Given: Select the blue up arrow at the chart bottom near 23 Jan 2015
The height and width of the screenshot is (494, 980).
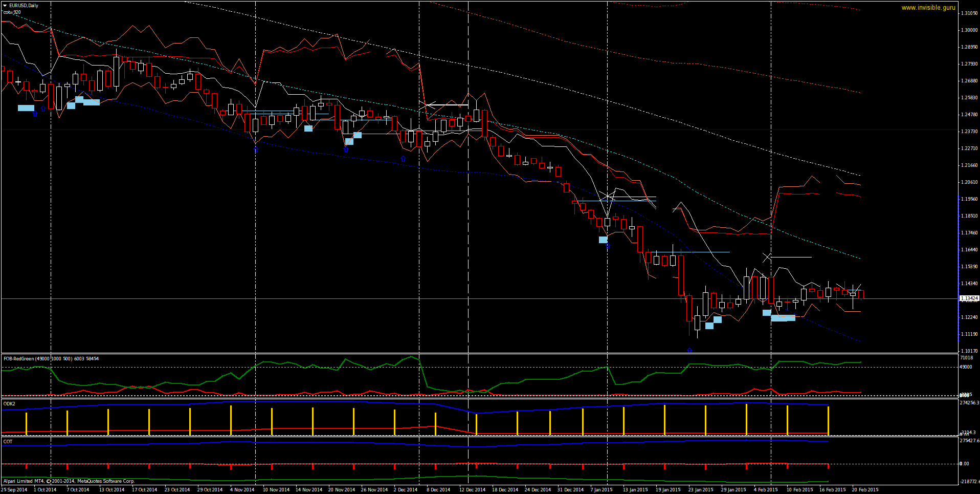Looking at the screenshot, I should tap(689, 351).
